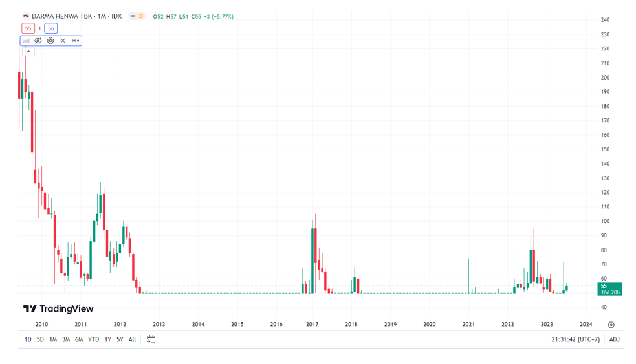The height and width of the screenshot is (364, 636).
Task: Open Vol indicator settings gear
Action: [x=50, y=41]
